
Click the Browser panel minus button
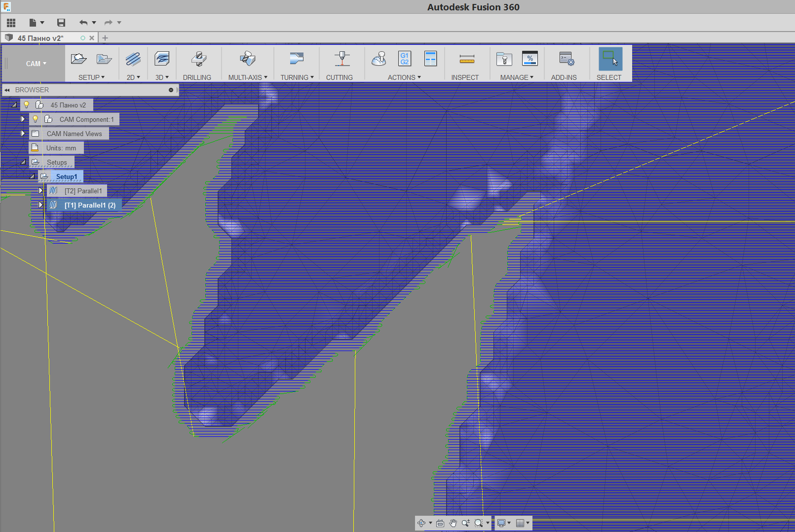171,90
